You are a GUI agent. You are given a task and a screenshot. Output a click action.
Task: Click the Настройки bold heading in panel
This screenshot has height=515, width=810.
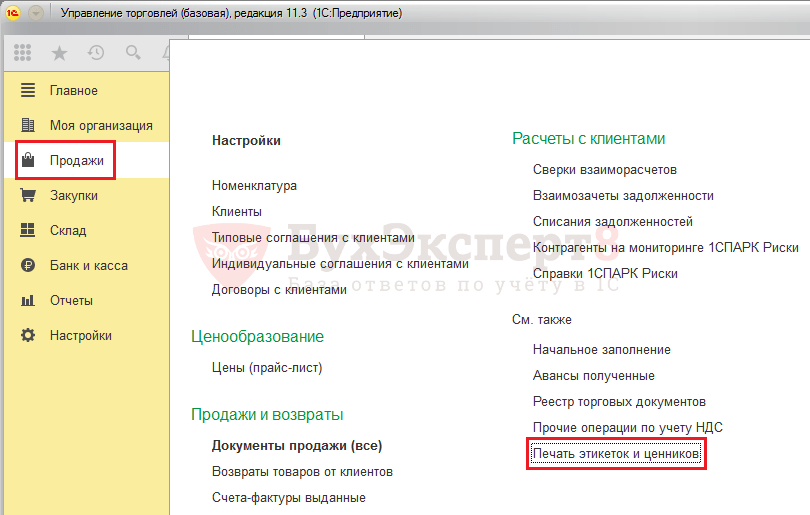pos(246,141)
